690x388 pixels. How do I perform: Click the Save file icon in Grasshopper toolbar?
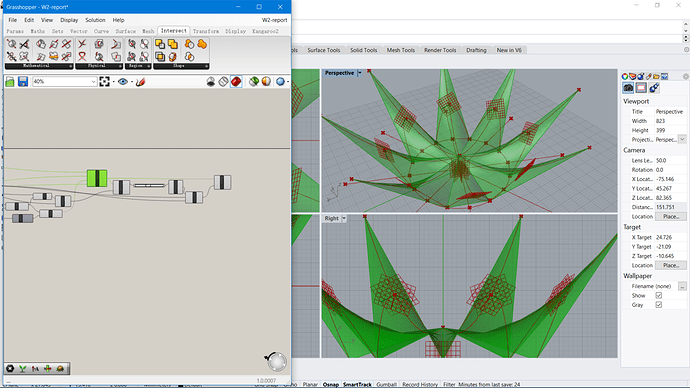[23, 81]
